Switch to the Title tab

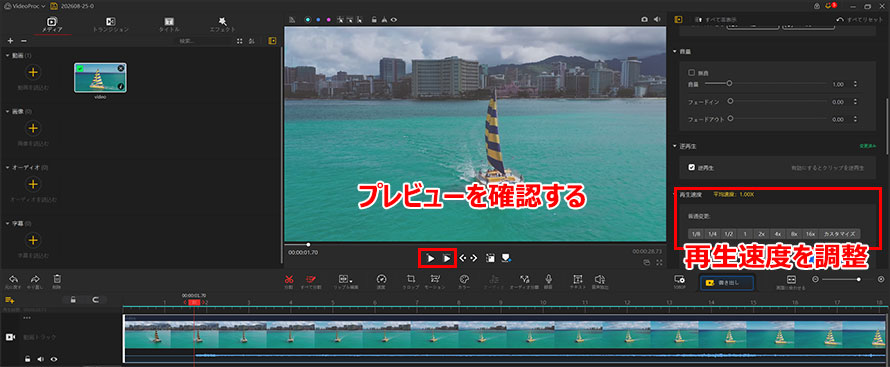[169, 24]
